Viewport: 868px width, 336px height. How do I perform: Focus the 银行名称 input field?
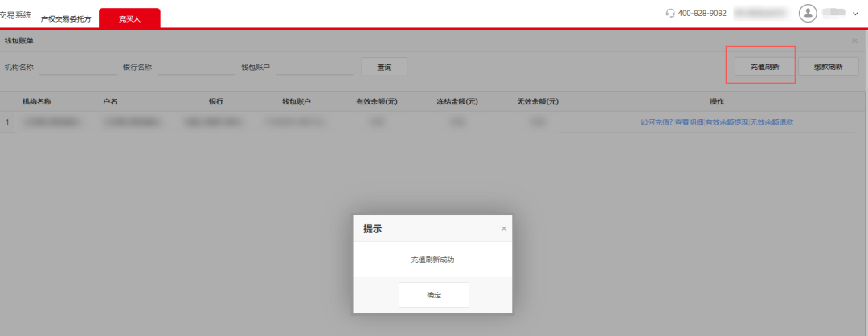(197, 67)
